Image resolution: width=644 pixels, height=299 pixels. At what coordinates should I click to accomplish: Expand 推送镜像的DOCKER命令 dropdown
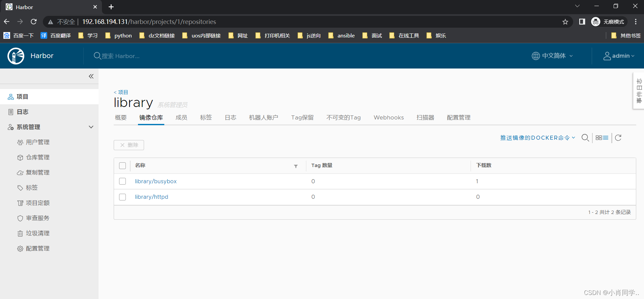(x=538, y=138)
